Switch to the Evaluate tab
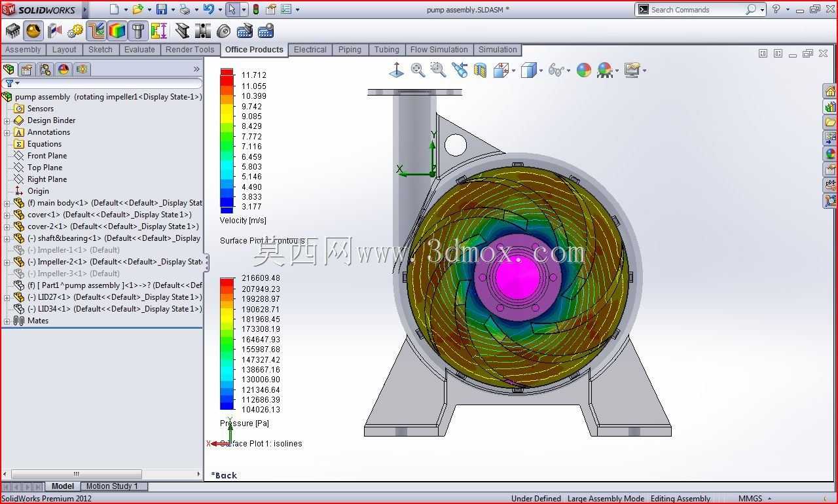838x504 pixels. pos(139,50)
